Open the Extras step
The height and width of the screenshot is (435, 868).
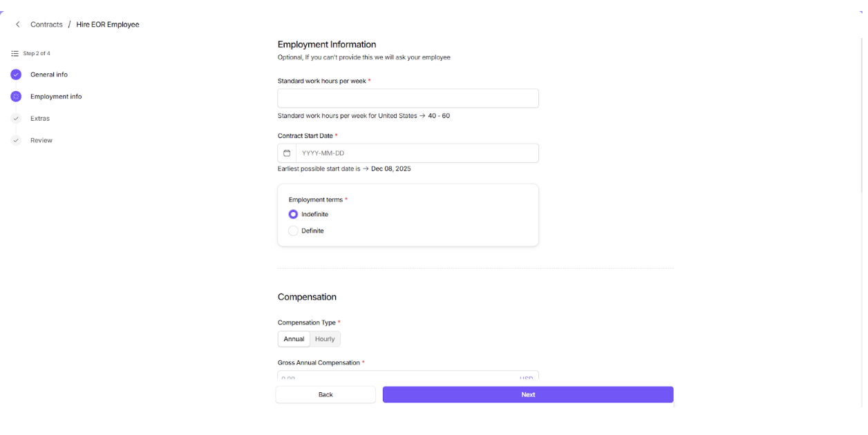click(x=40, y=119)
